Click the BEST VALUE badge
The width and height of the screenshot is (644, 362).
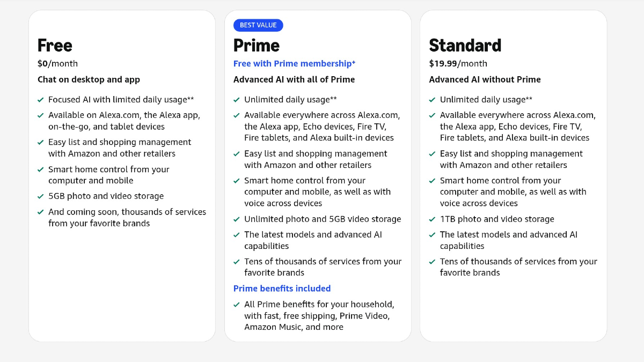pyautogui.click(x=258, y=25)
